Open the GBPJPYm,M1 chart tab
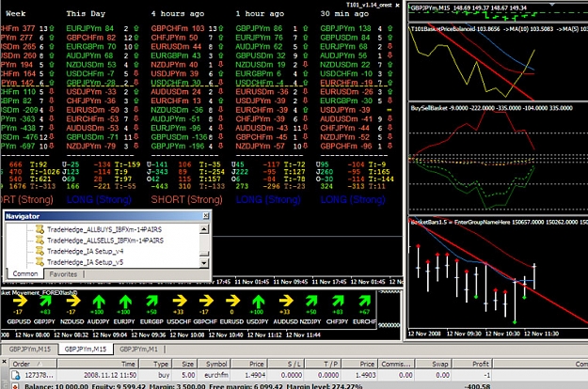 [138, 349]
